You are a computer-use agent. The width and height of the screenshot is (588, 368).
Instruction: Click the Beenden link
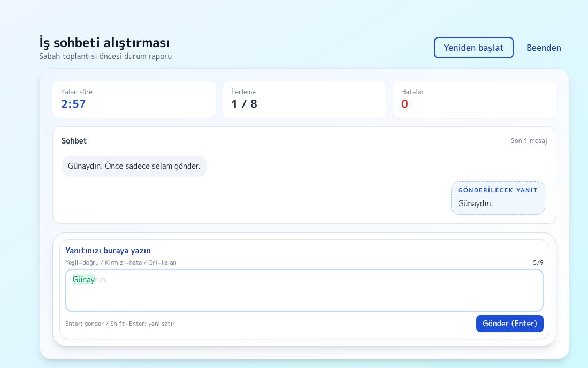tap(544, 48)
